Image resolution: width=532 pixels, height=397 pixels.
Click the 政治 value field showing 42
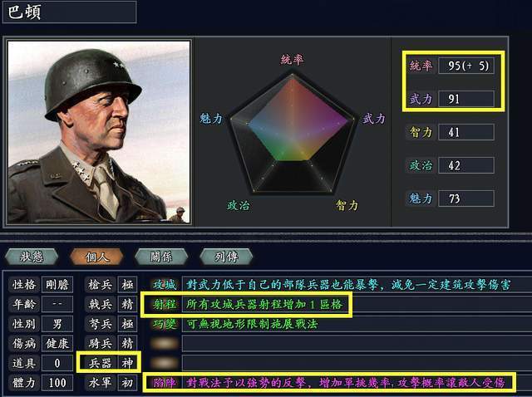(465, 165)
